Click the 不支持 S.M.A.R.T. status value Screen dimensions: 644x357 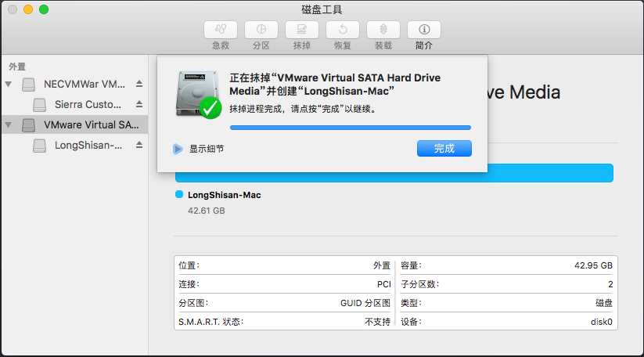(377, 322)
